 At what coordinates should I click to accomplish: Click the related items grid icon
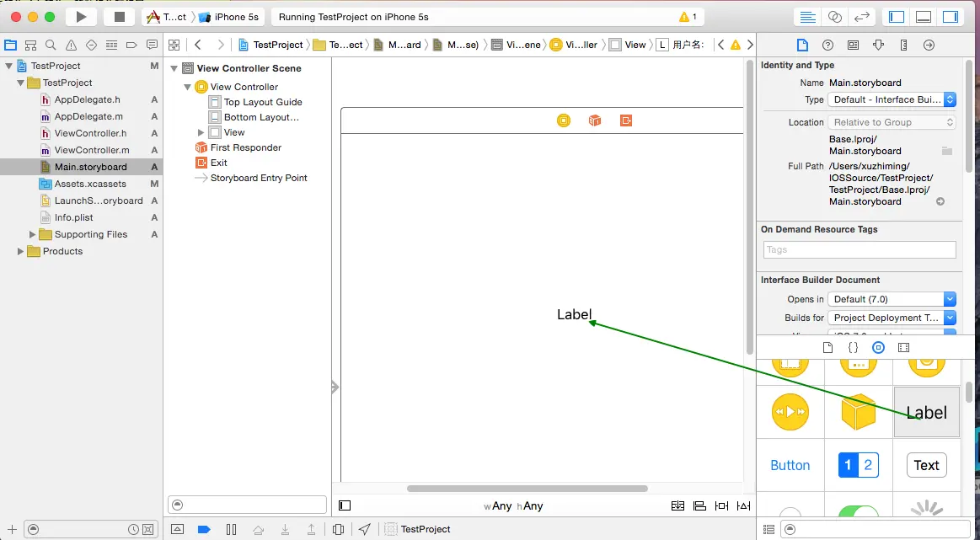tap(174, 45)
